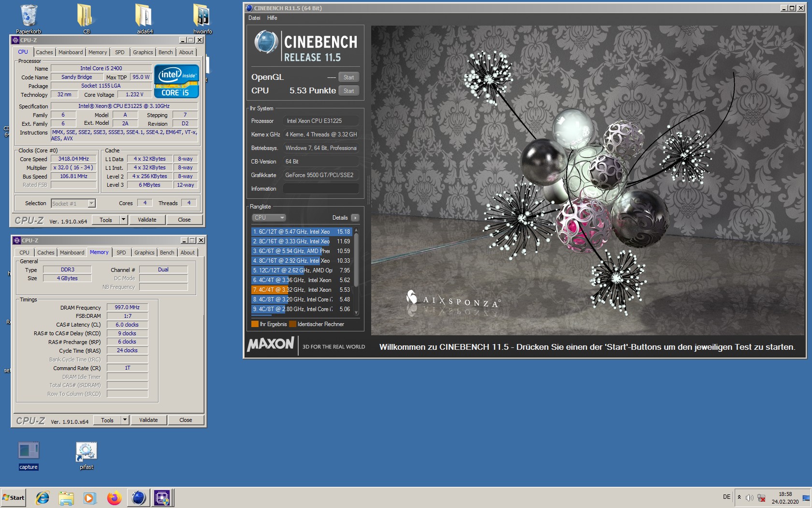Open the Hilfe menu in Cinebench
This screenshot has width=812, height=508.
pyautogui.click(x=272, y=18)
